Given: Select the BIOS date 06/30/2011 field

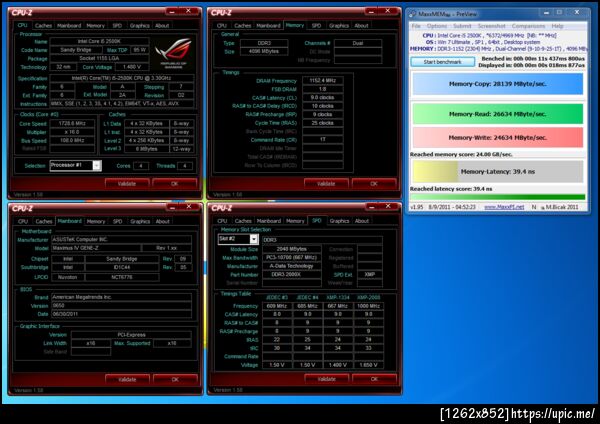Looking at the screenshot, I should tap(121, 314).
